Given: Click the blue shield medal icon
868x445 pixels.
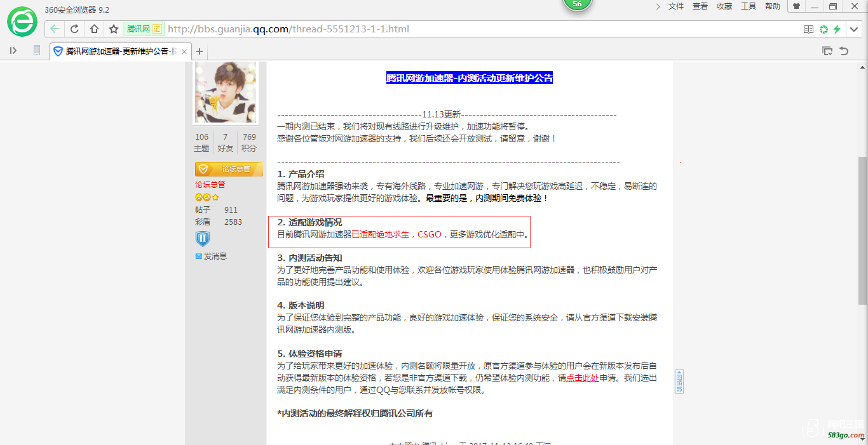Looking at the screenshot, I should [x=202, y=239].
